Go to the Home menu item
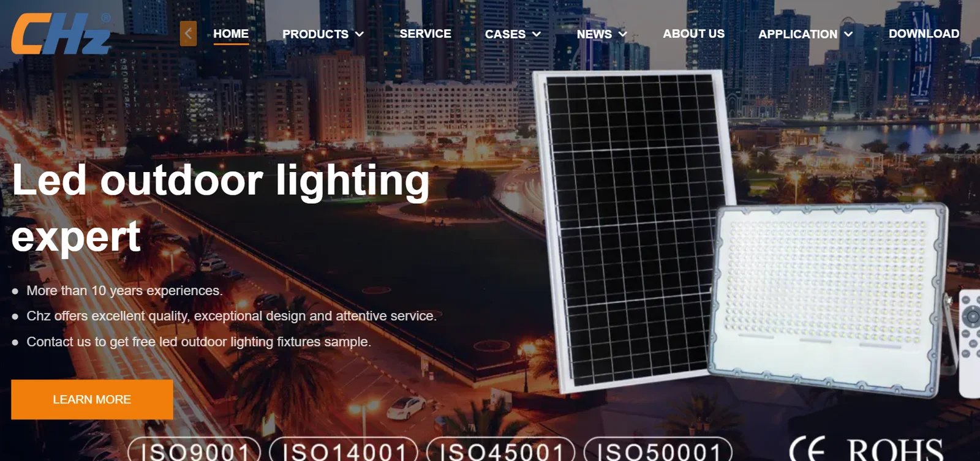Screen dimensions: 980x461 click(x=231, y=34)
